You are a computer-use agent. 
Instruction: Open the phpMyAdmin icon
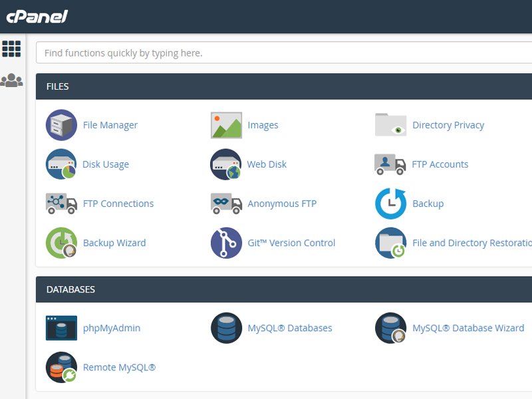pos(61,328)
